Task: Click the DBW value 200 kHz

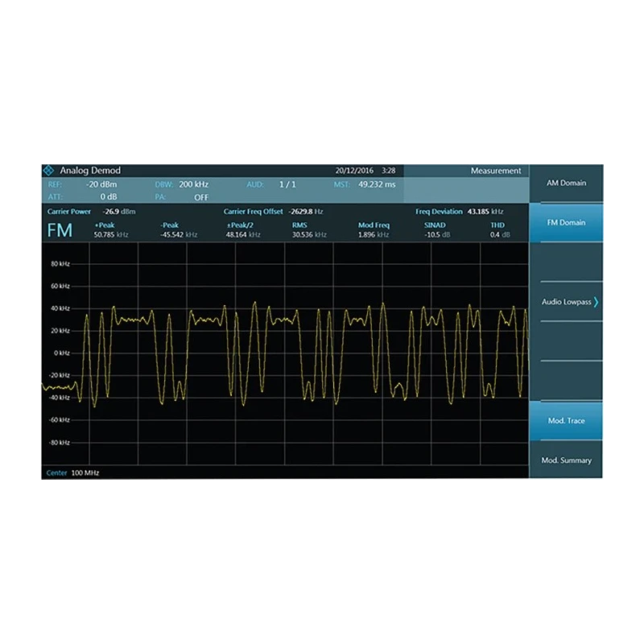Action: point(193,184)
